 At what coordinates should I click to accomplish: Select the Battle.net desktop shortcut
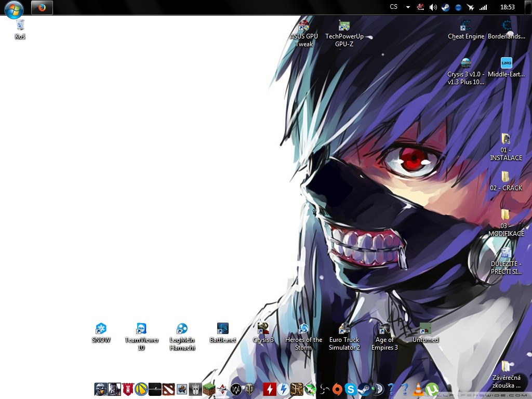click(223, 332)
